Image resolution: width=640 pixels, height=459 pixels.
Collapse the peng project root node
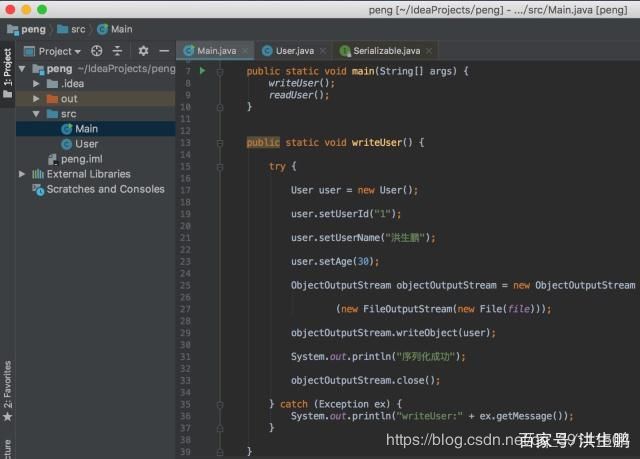(22, 69)
